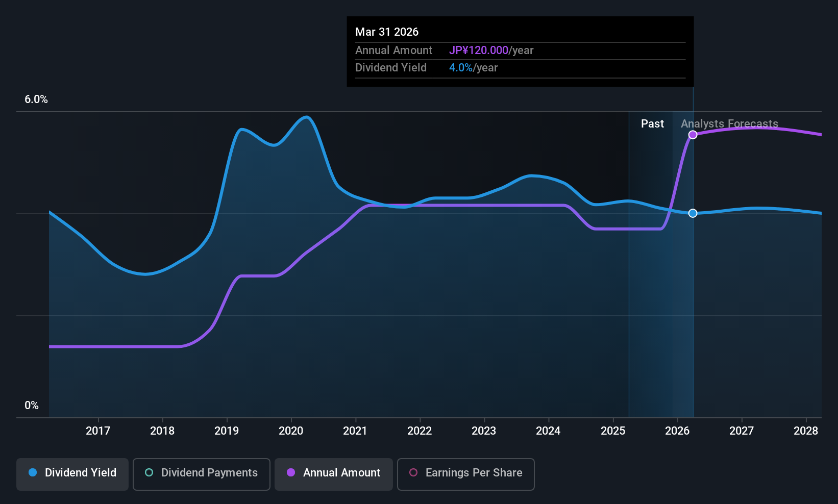
Task: Toggle the Dividend Payments legend button
Action: (x=202, y=474)
